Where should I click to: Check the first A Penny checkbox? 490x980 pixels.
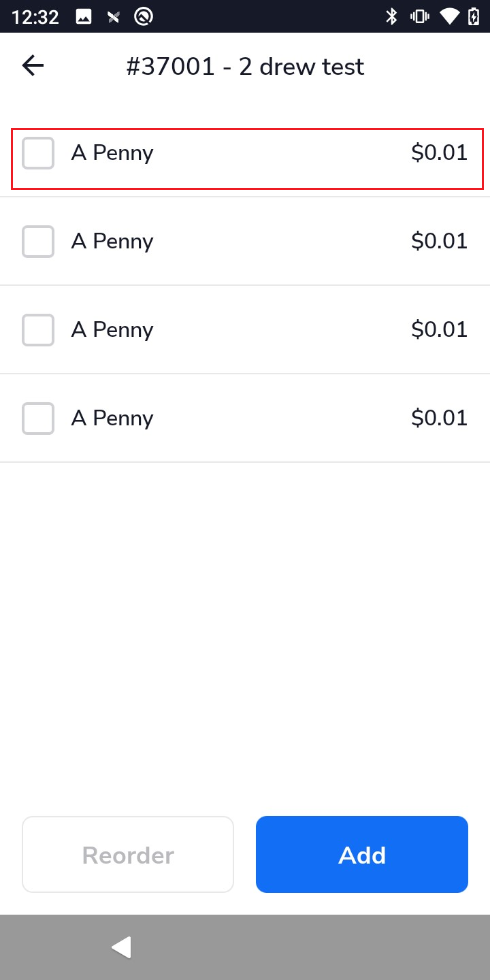(x=38, y=153)
